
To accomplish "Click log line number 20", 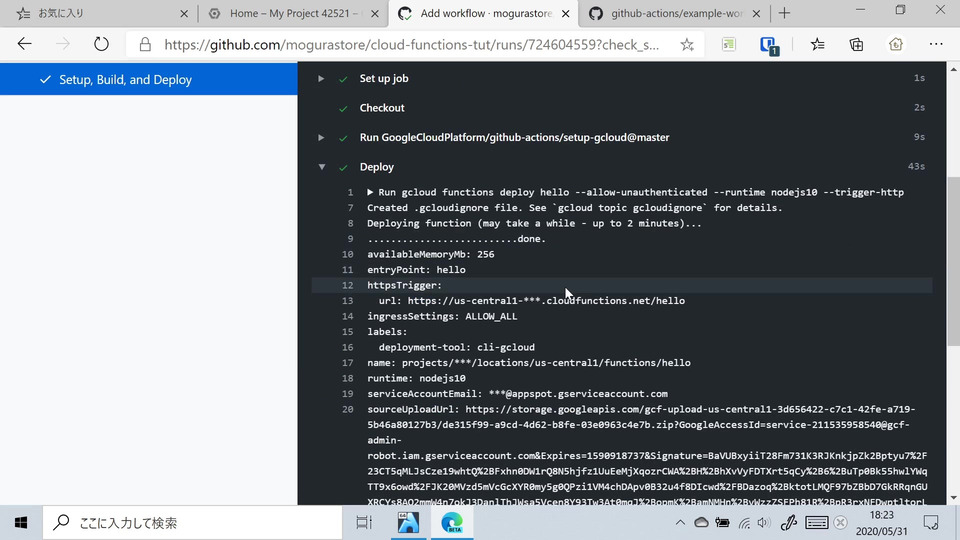I will (348, 409).
